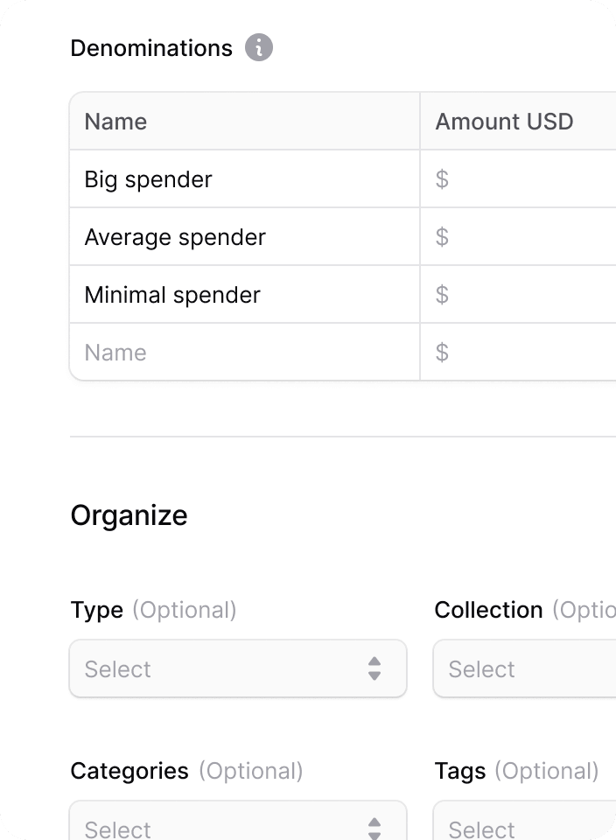Edit the Average spender name cell
616x840 pixels.
[245, 237]
